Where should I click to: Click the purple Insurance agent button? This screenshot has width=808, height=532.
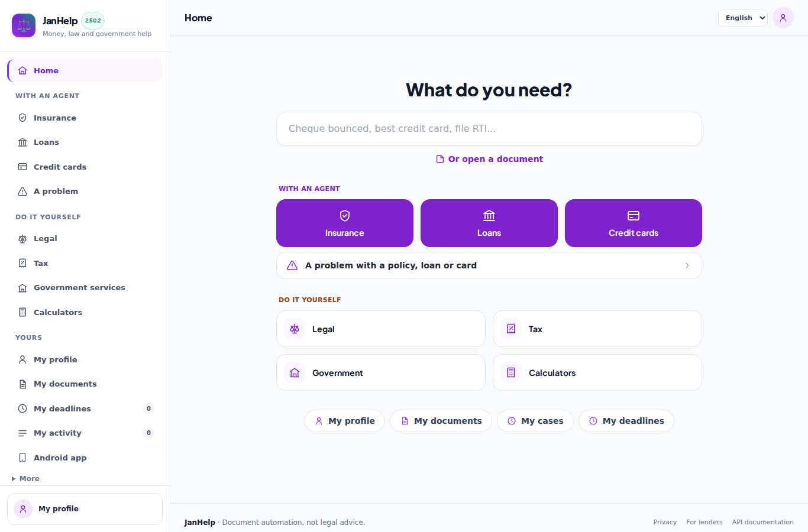345,223
